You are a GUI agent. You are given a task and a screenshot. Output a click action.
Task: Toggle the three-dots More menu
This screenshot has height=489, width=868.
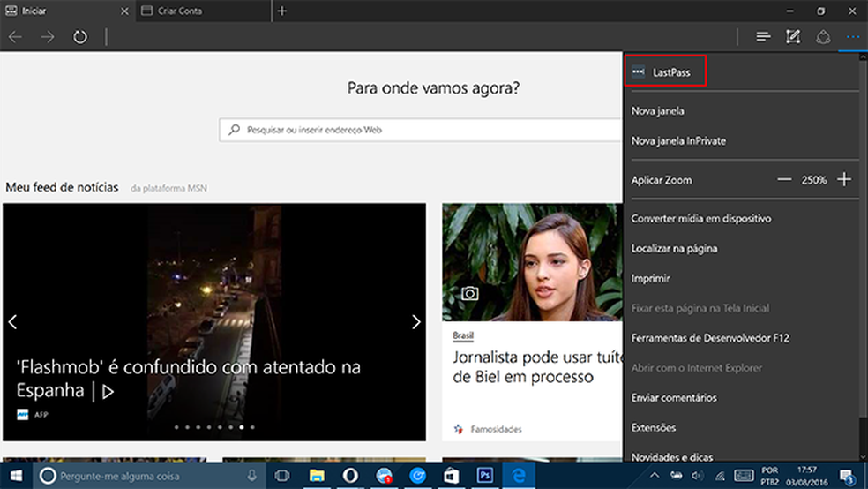852,36
